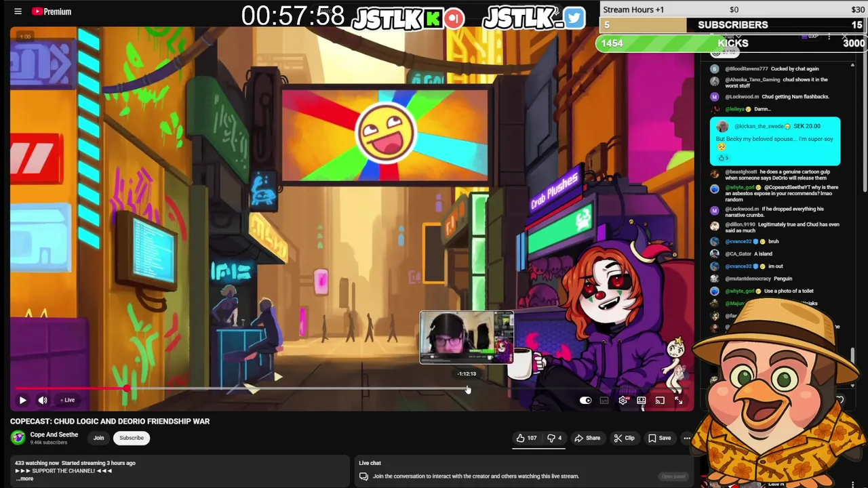
Task: Mute the video using speaker icon
Action: tap(42, 400)
